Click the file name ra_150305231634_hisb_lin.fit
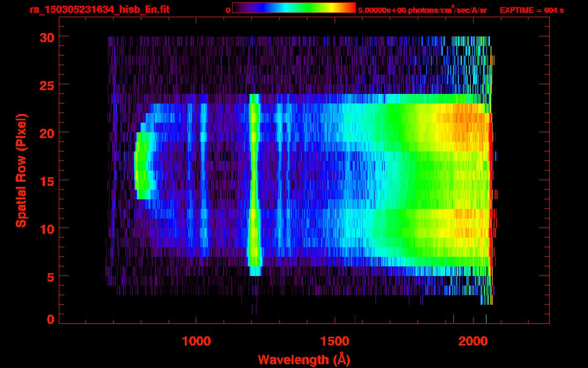 (x=99, y=10)
